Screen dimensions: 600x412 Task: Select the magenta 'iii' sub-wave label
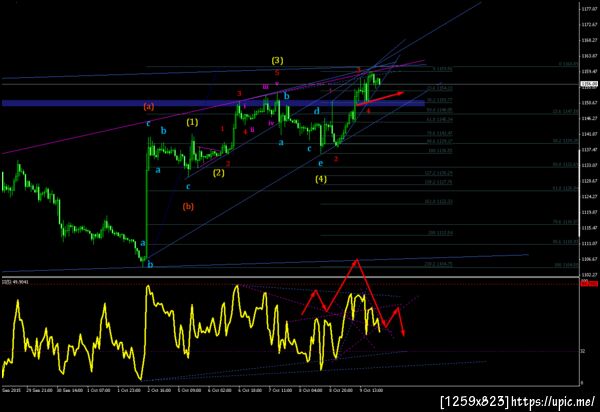click(265, 86)
